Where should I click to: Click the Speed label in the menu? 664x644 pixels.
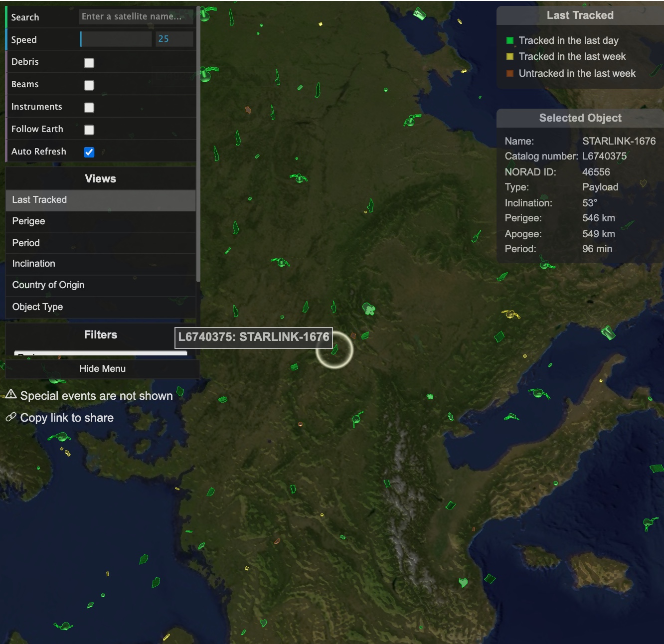(24, 40)
